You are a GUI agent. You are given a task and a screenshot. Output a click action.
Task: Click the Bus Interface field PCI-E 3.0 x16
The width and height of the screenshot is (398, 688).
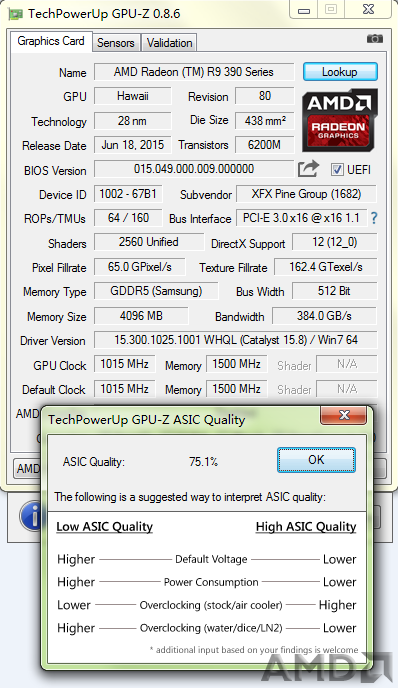click(x=301, y=218)
